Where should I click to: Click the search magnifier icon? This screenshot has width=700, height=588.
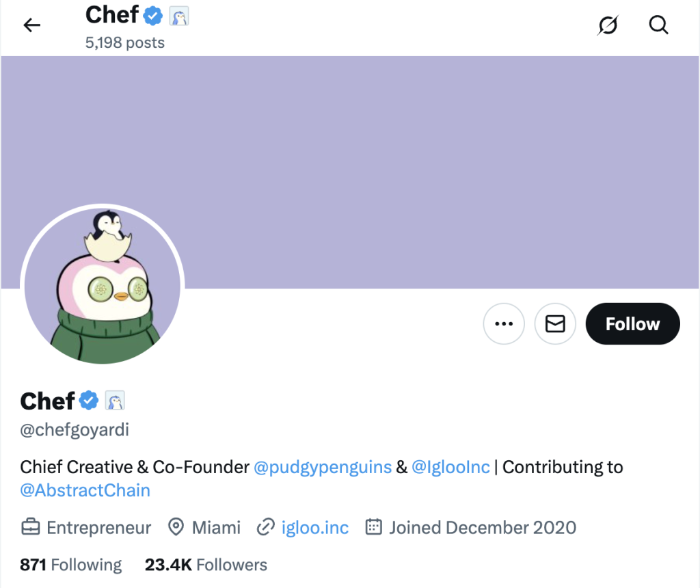coord(658,25)
